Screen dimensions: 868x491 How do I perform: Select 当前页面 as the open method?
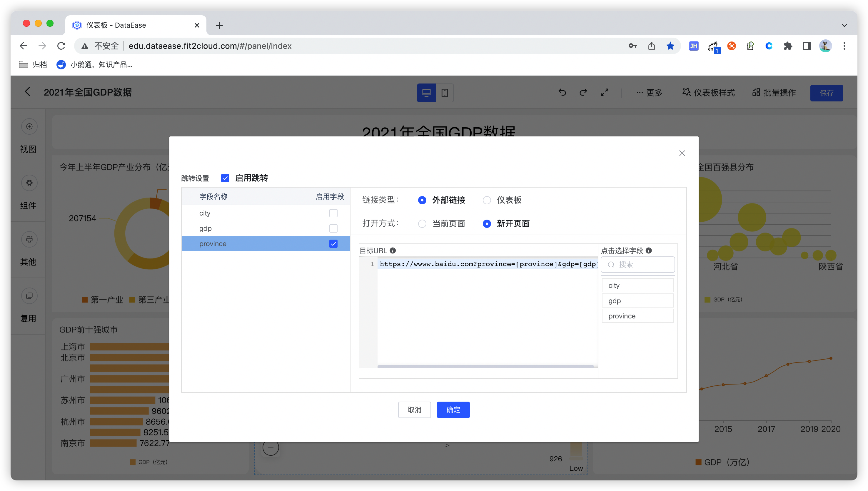pos(422,223)
